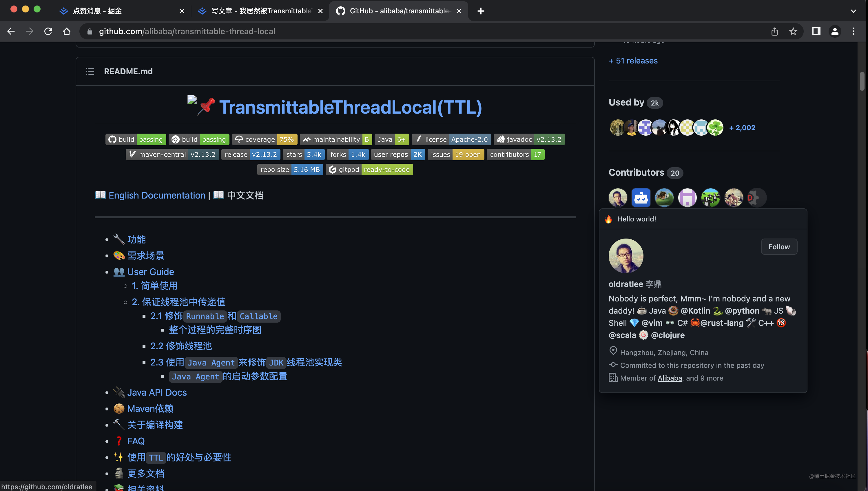Click the issues 19 open badge
Viewport: 868px width, 491px height.
(456, 154)
